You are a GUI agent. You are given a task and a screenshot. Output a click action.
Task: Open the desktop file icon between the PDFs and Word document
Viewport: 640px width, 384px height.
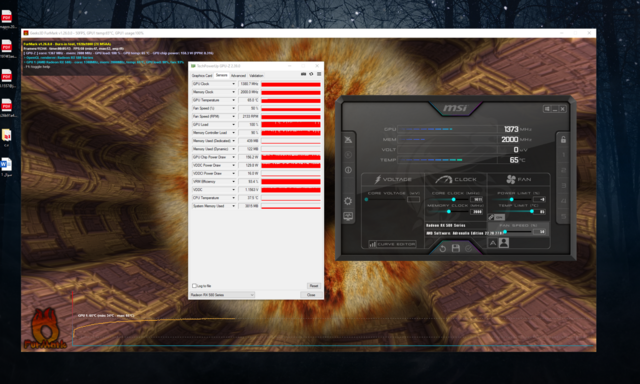point(6,135)
